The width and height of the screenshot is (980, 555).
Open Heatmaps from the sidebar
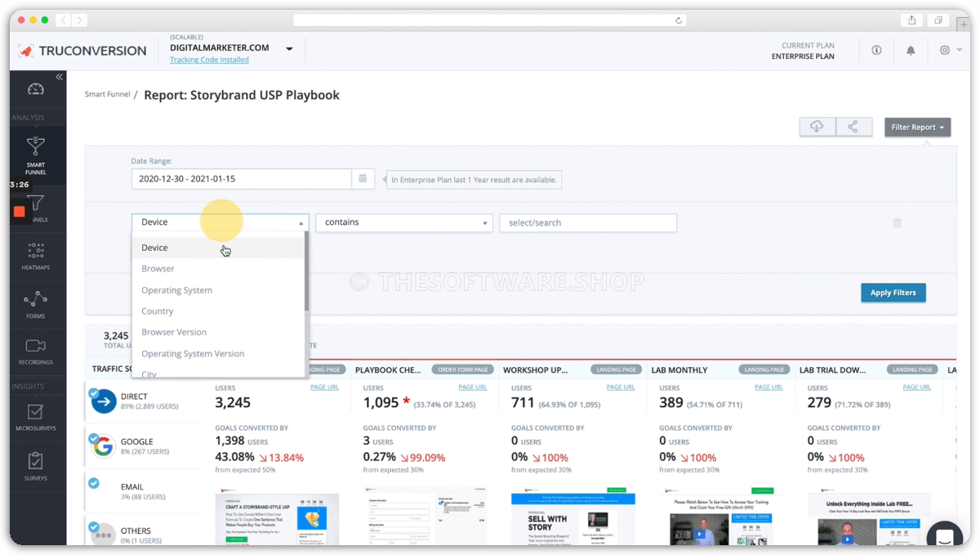[x=35, y=256]
